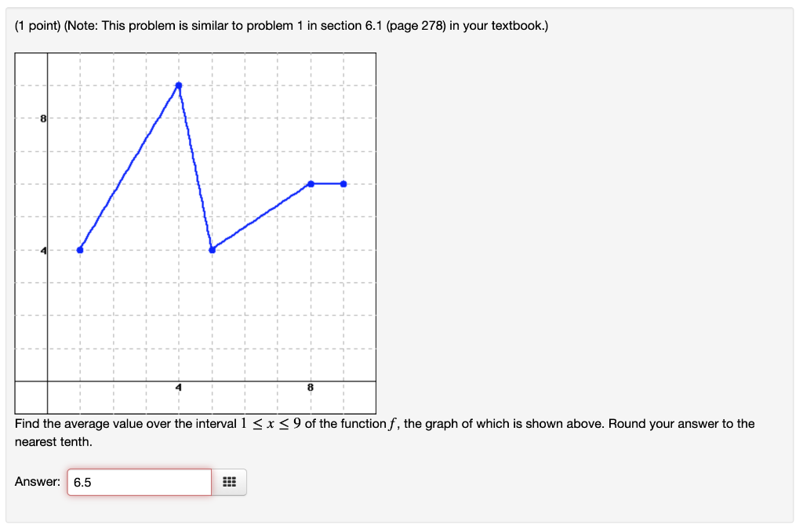Click the y-axis label 8 on the graph
Image resolution: width=803 pixels, height=532 pixels.
(x=42, y=119)
